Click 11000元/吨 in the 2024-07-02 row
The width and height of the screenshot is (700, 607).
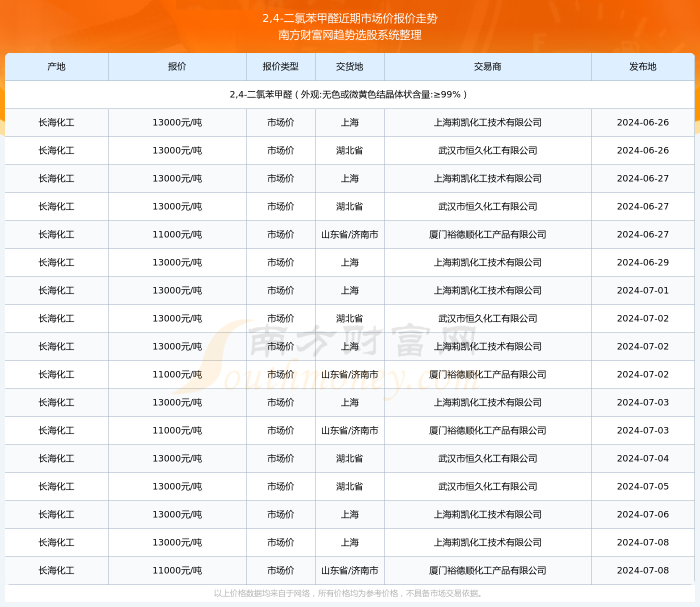[177, 374]
